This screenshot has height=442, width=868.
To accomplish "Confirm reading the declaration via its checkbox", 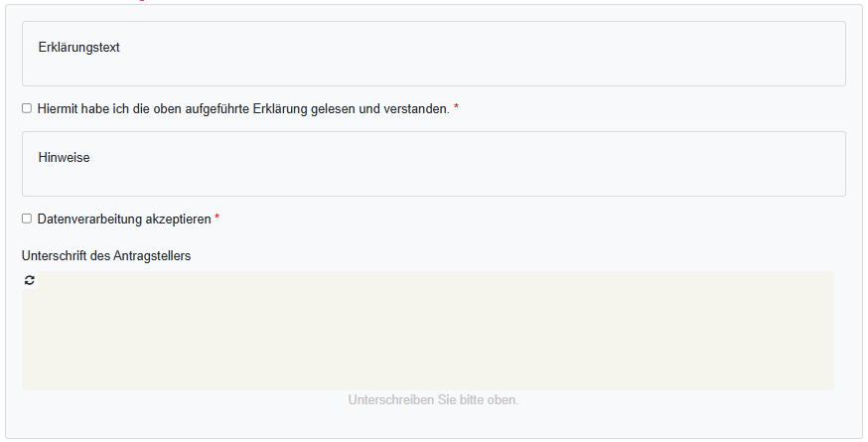I will [x=27, y=108].
